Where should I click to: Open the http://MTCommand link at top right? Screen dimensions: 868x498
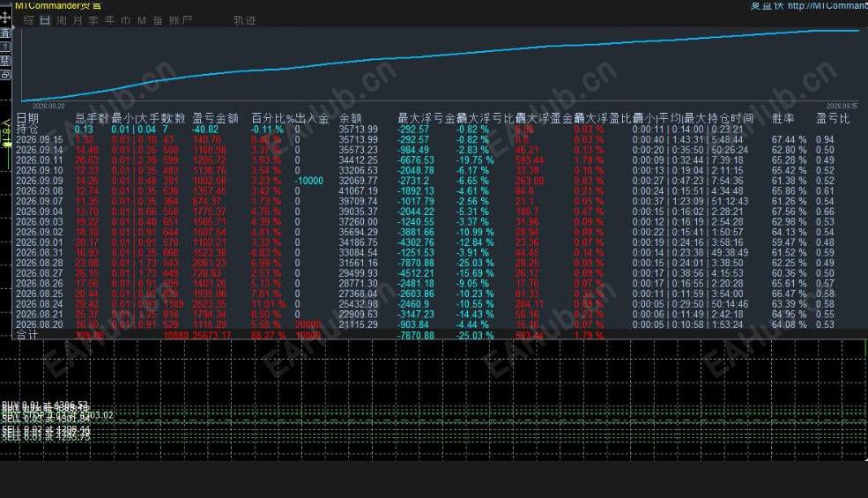(827, 5)
